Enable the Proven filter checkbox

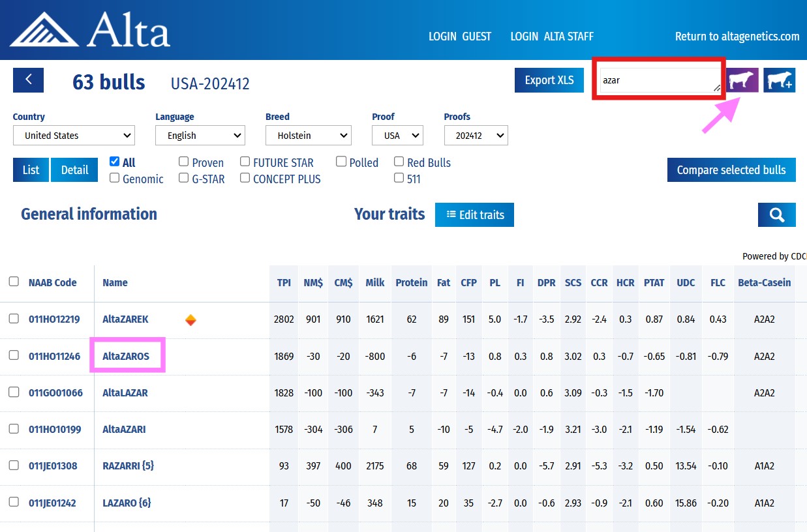click(x=184, y=162)
